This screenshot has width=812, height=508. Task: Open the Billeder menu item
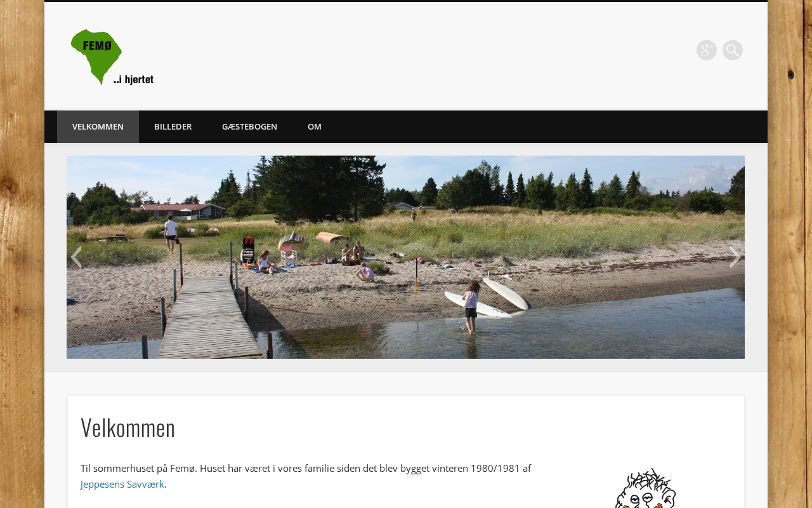tap(173, 126)
